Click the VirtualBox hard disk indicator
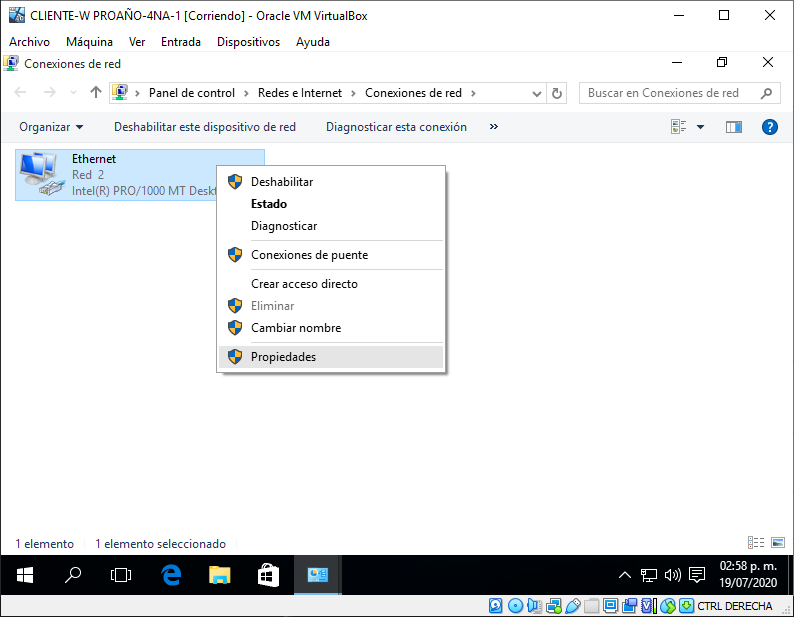794x617 pixels. click(496, 605)
